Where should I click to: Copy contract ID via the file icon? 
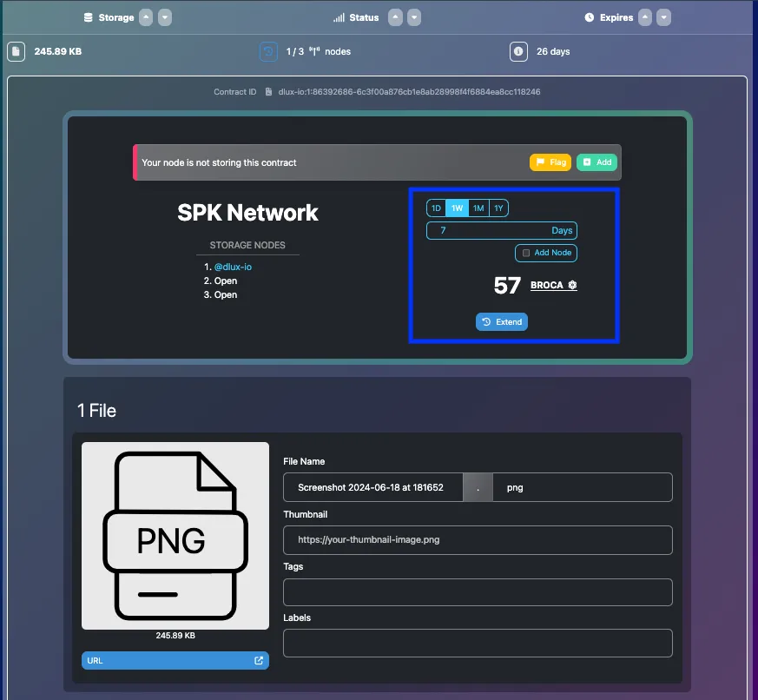tap(269, 92)
